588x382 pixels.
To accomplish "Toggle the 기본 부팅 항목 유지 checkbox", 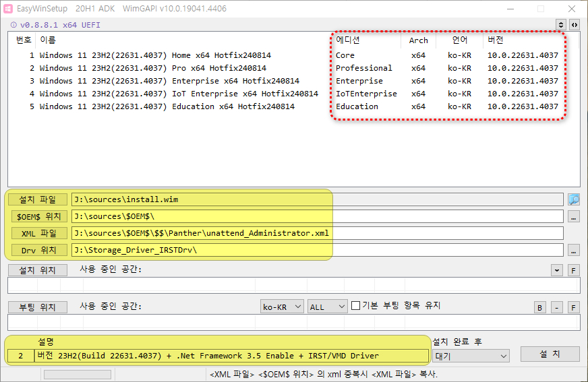I will click(356, 306).
